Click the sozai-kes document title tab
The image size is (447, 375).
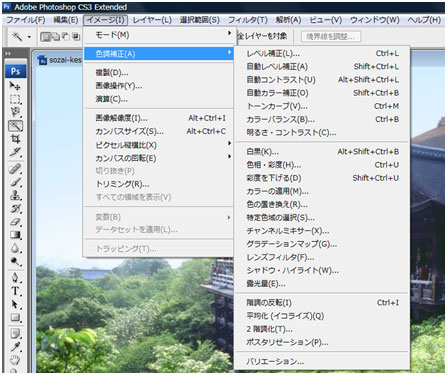point(60,60)
